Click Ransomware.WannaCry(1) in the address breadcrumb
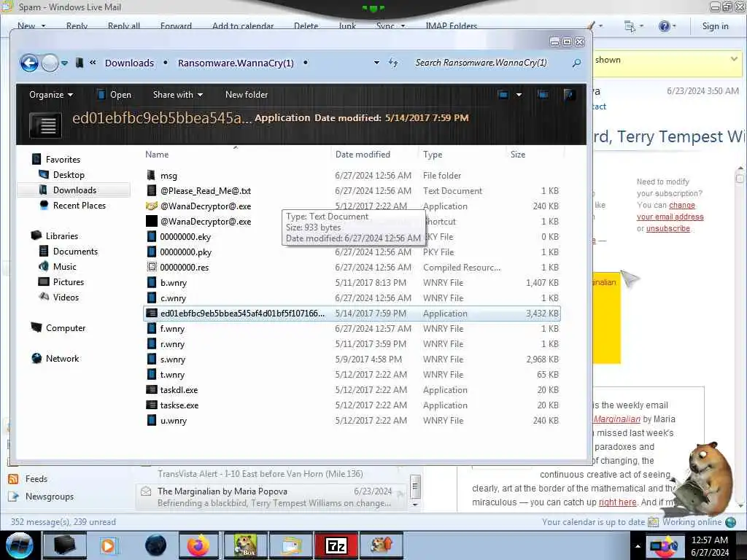The height and width of the screenshot is (560, 747). pos(236,63)
